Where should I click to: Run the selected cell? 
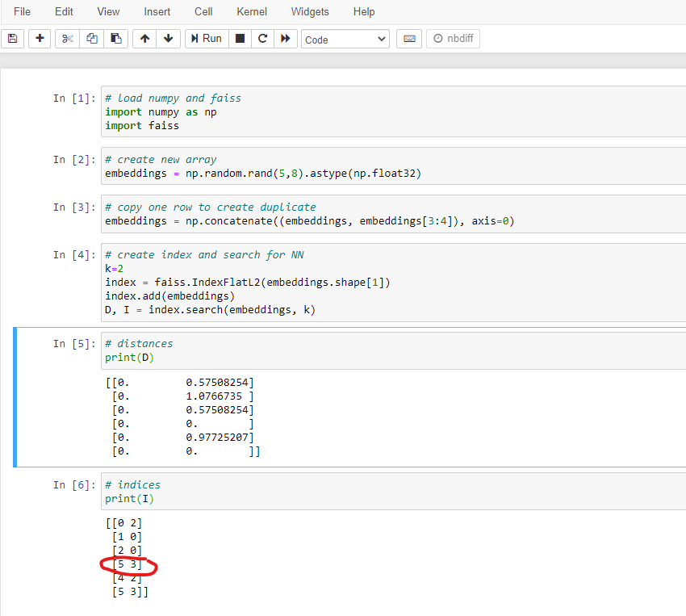click(207, 39)
